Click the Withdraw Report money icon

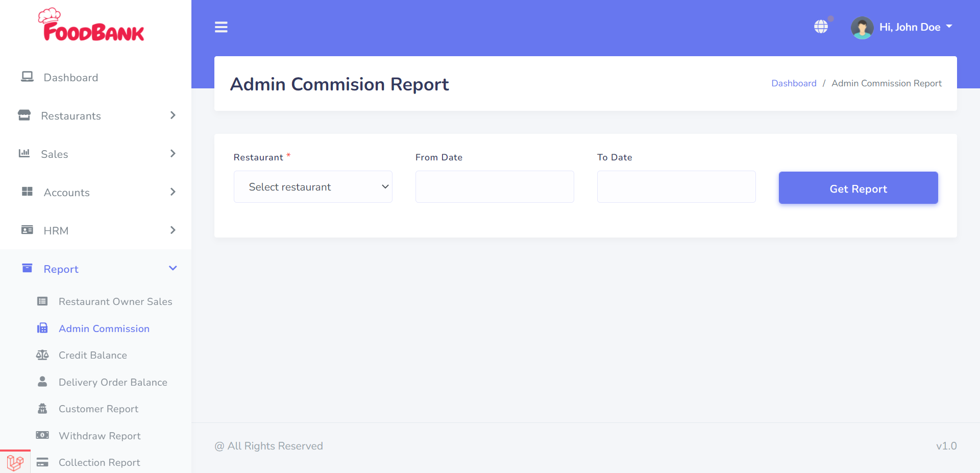click(x=42, y=435)
